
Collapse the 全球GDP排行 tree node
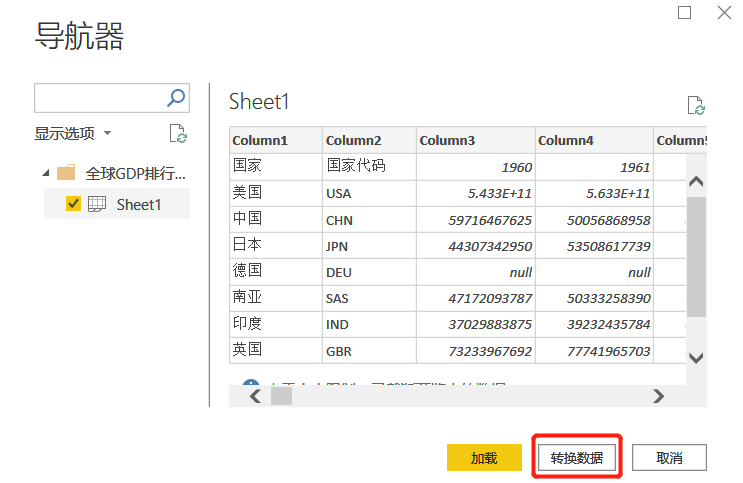pos(45,173)
